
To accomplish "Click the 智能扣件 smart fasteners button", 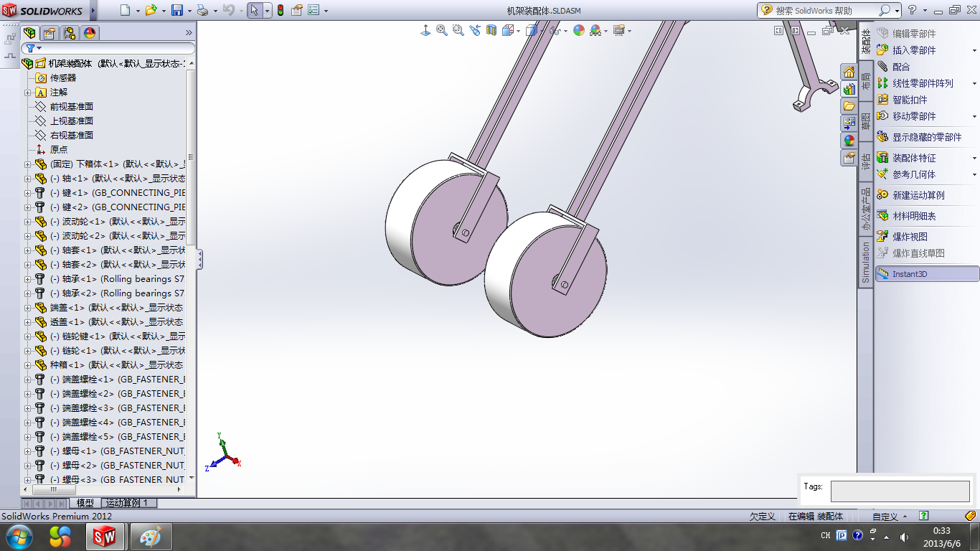I will (903, 100).
